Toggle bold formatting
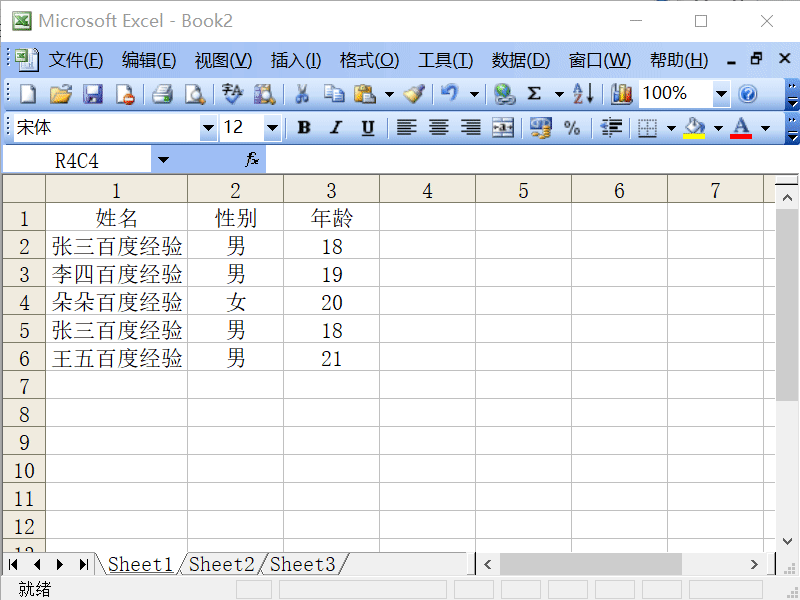 click(x=303, y=127)
